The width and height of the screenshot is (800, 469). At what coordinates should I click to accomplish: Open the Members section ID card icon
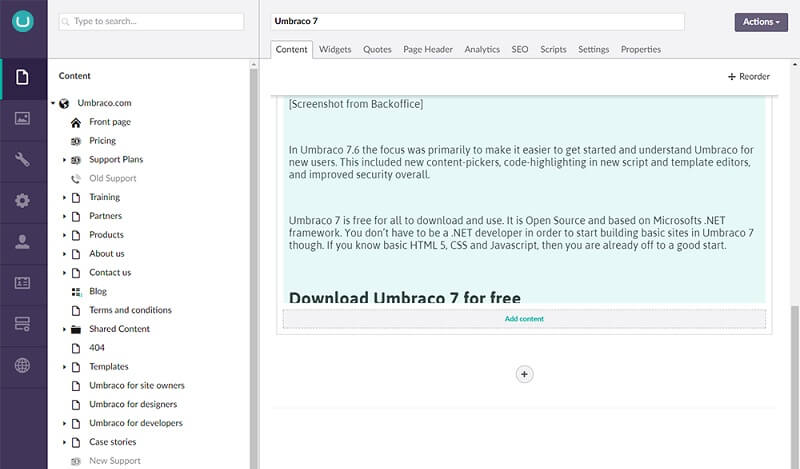[22, 283]
